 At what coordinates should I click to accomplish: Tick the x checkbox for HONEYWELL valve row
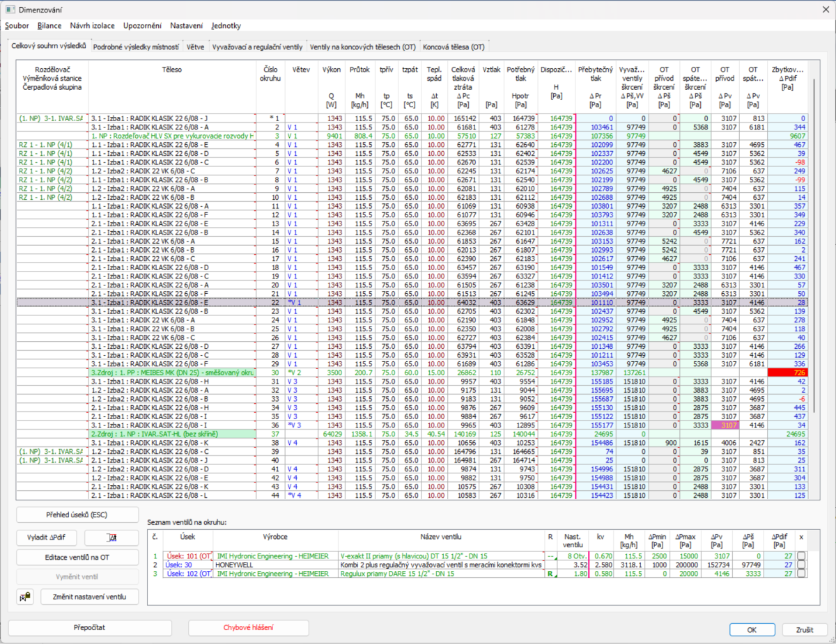click(x=801, y=565)
